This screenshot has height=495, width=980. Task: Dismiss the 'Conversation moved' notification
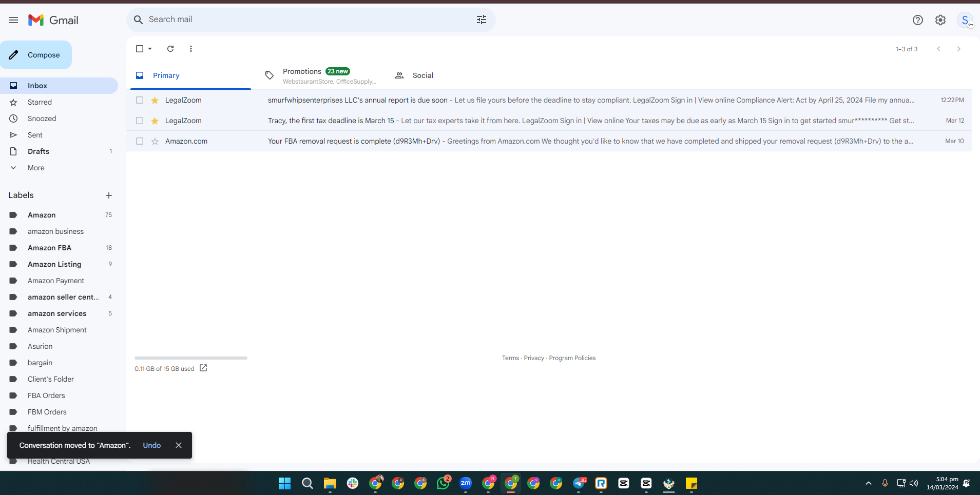point(179,445)
